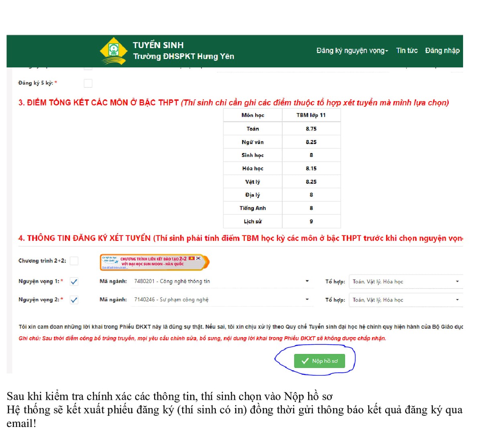Select the Lịch sử score 9
The width and height of the screenshot is (504, 437).
pyautogui.click(x=311, y=222)
